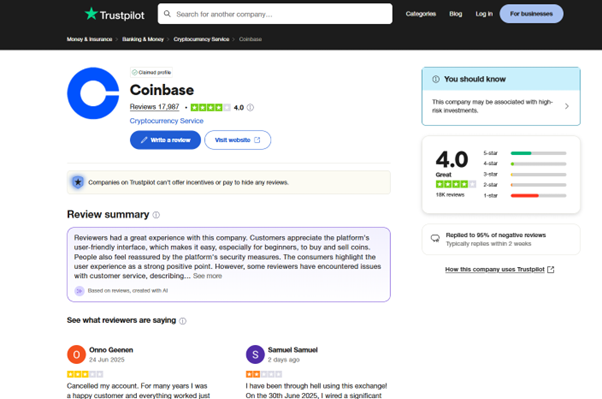Image resolution: width=602 pixels, height=399 pixels.
Task: Filter reviews by 3-star
Action: point(524,174)
